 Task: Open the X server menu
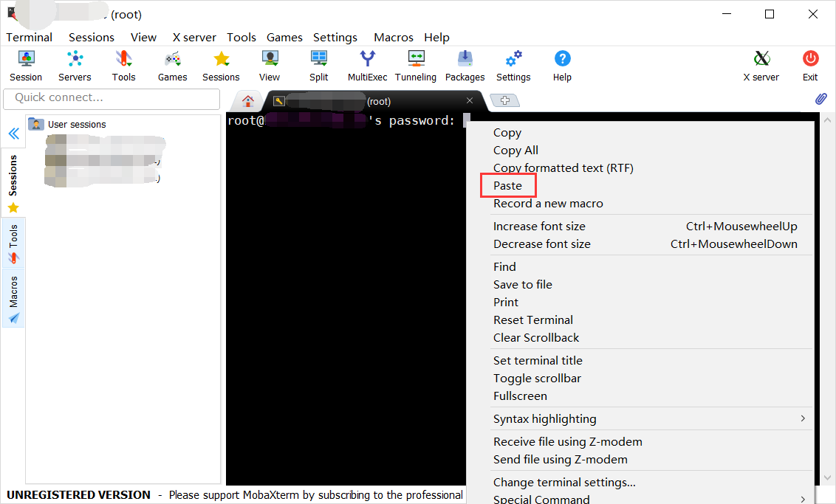pyautogui.click(x=194, y=38)
